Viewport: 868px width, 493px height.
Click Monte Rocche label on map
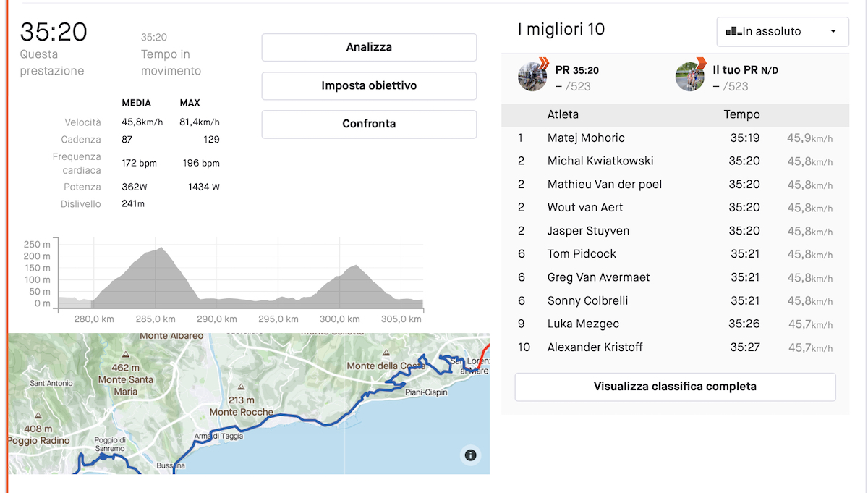coord(241,412)
